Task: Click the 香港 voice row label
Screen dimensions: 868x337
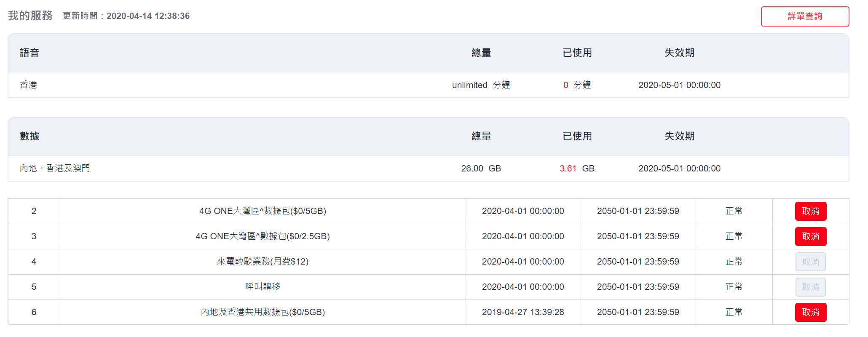Action: coord(28,85)
